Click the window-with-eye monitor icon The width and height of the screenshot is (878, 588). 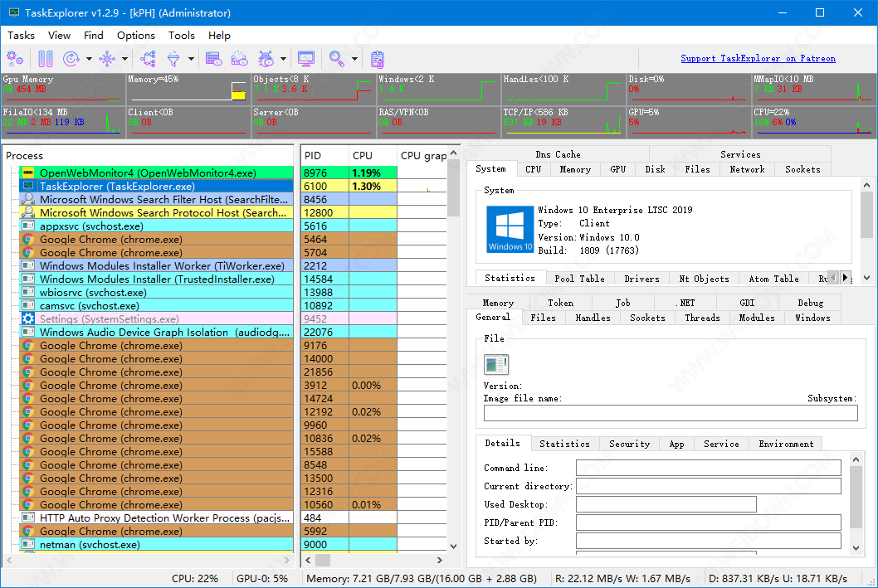pyautogui.click(x=214, y=58)
